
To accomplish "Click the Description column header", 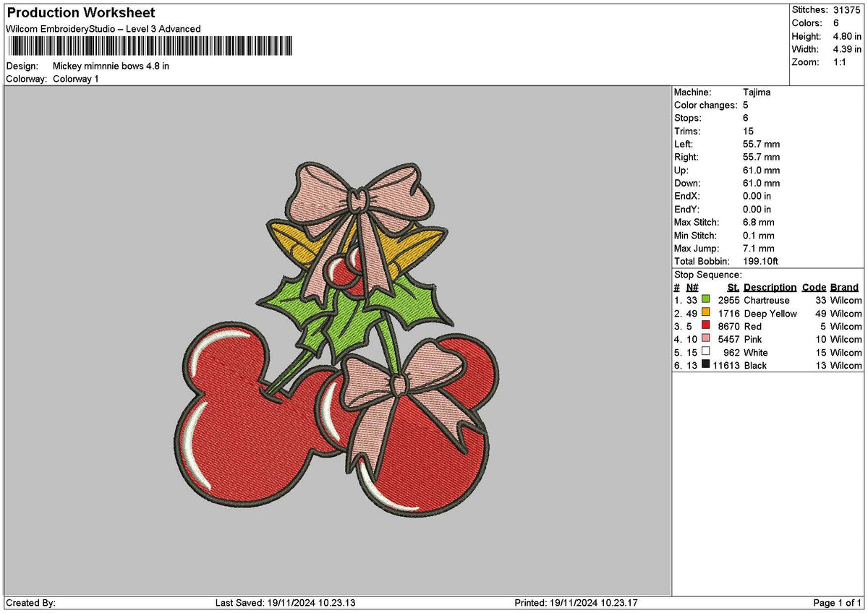I will coord(770,287).
